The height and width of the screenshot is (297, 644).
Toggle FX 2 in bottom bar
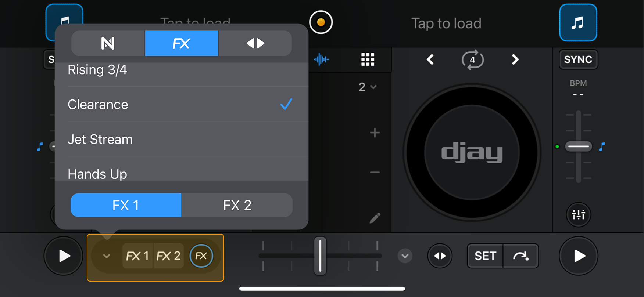(x=168, y=256)
